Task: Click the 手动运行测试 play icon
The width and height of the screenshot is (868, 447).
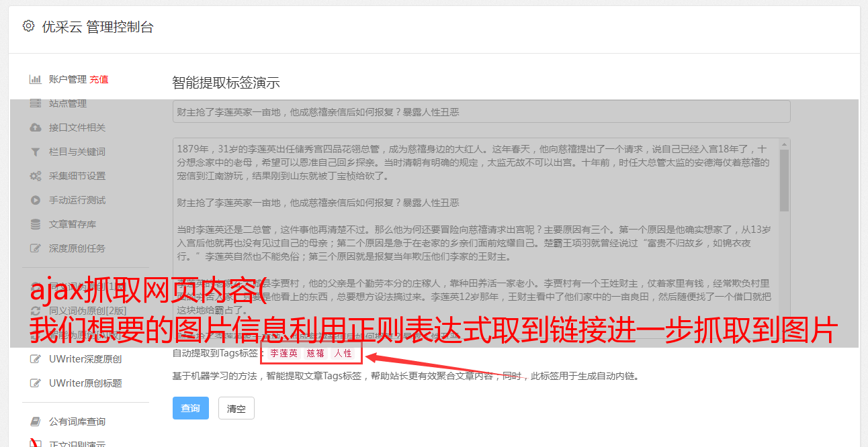Action: point(36,200)
